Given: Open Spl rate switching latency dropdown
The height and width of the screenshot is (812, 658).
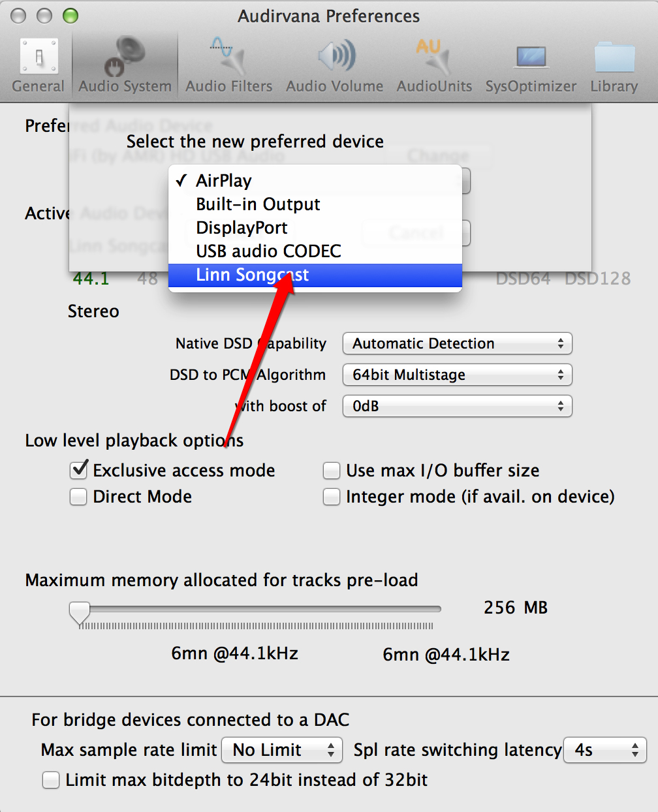Looking at the screenshot, I should [x=605, y=750].
